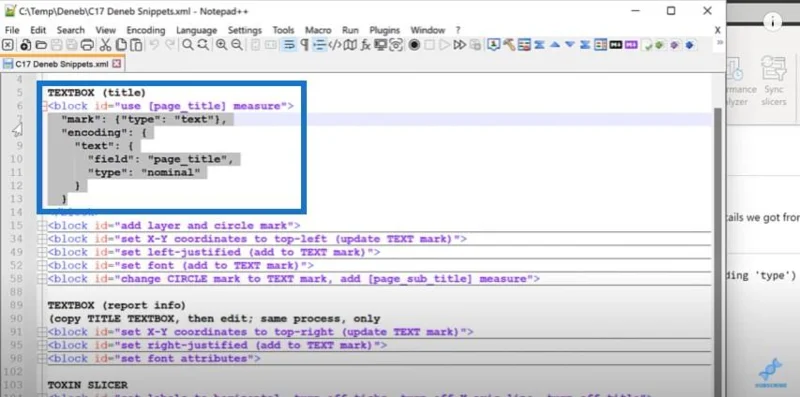The height and width of the screenshot is (397, 800).
Task: Click the black MD toolbar icon
Action: click(616, 45)
